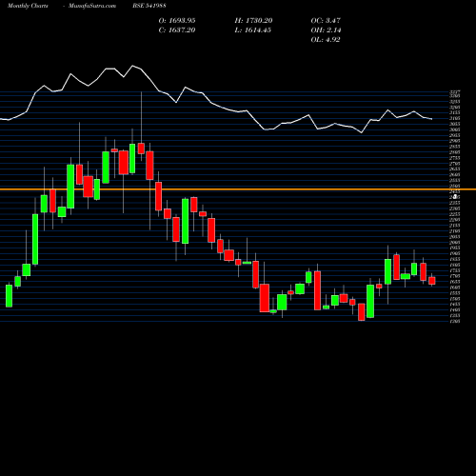476x476 pixels.
Task: Click the topmost y-axis price label
Action: pos(455,92)
